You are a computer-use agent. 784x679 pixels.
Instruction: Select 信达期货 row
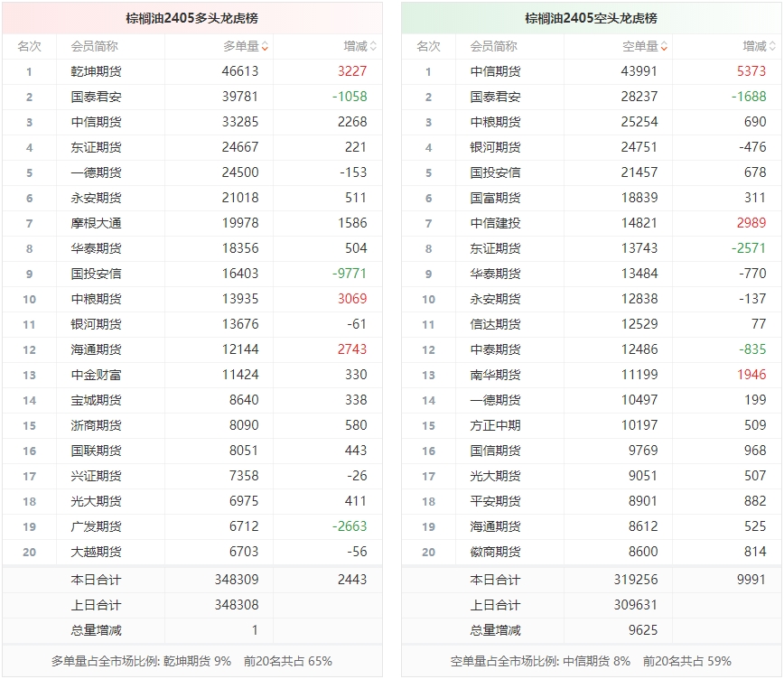592,324
